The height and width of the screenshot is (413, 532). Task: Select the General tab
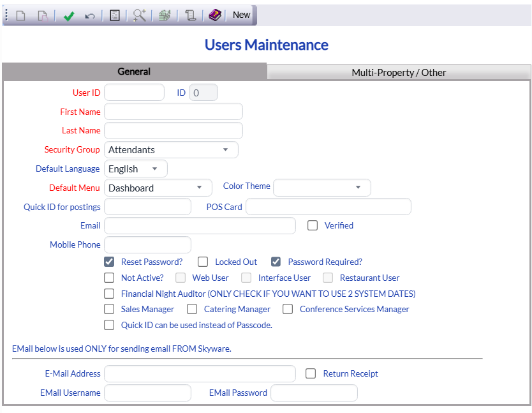click(x=134, y=71)
